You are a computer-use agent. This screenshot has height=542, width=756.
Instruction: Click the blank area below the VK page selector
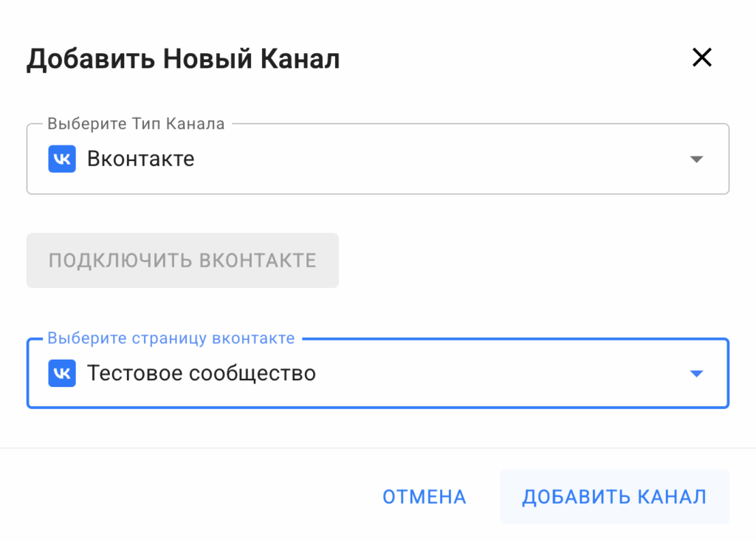378,428
